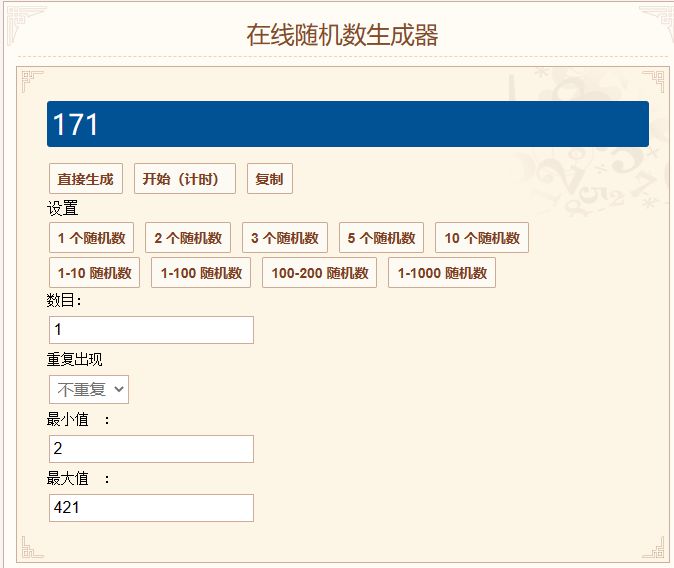Copy the result with 复制 button
674x568 pixels.
point(270,178)
